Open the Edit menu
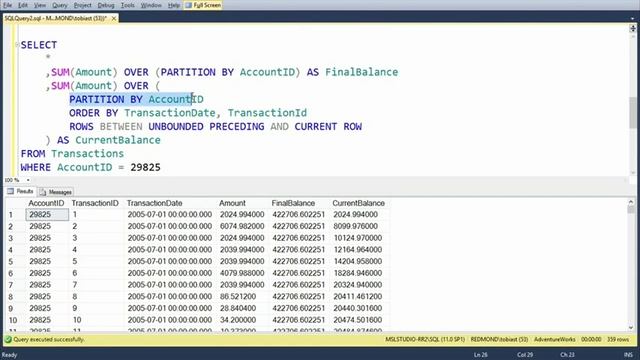 (x=23, y=5)
